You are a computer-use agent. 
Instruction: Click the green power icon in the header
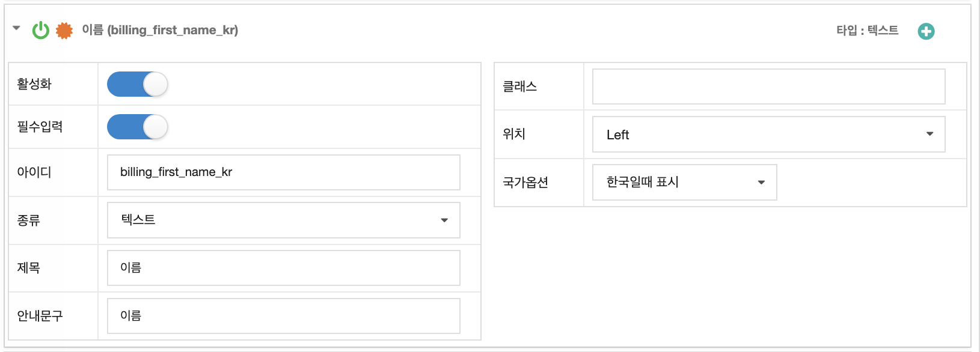point(41,30)
